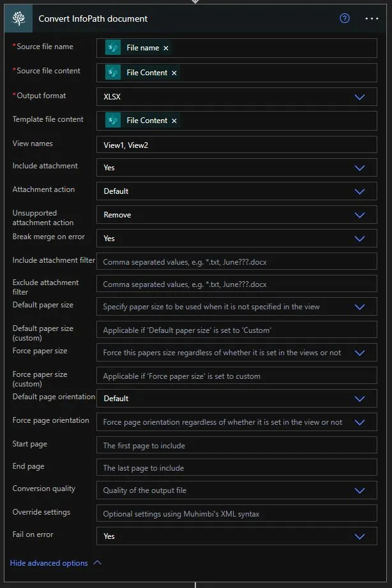
Task: Open the Default paper size dropdown
Action: tap(359, 307)
